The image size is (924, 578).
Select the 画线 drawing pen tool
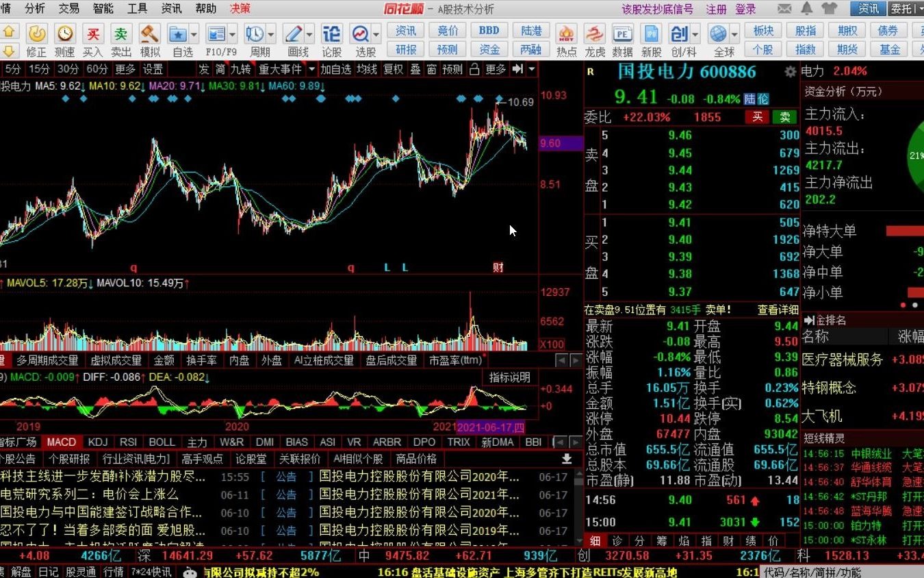(294, 34)
